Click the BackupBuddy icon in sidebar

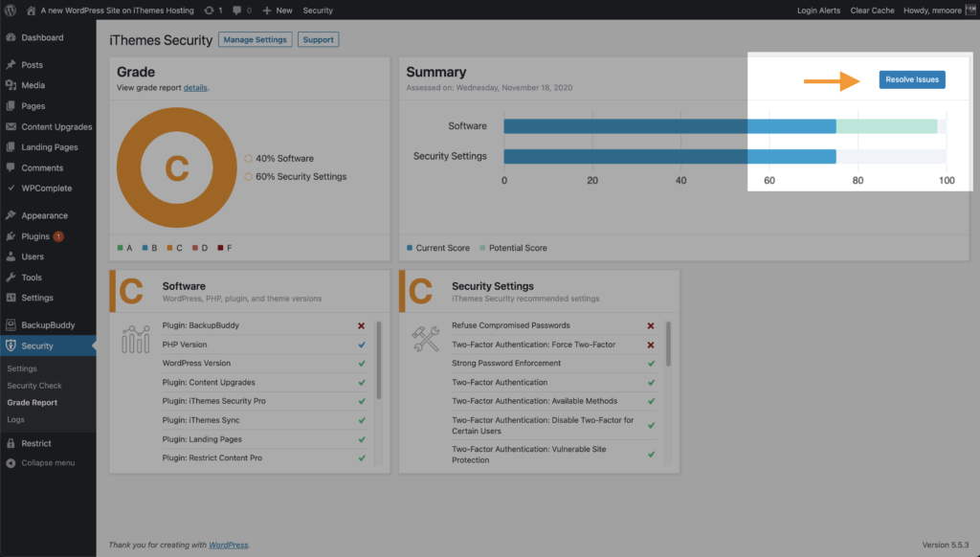click(x=11, y=325)
